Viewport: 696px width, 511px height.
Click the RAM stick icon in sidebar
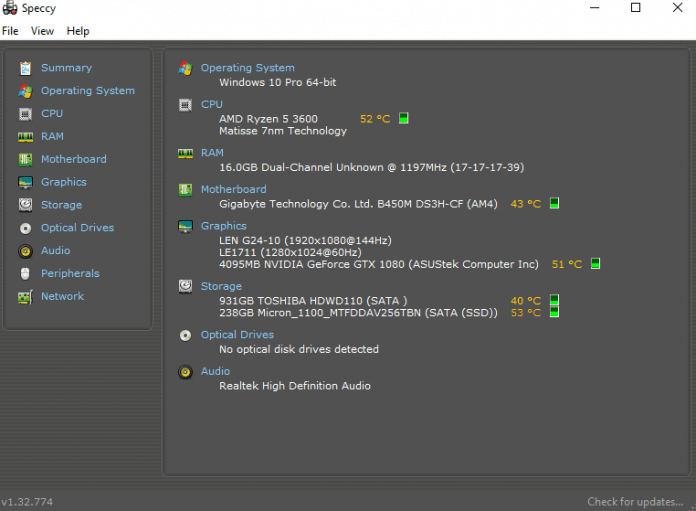(25, 137)
